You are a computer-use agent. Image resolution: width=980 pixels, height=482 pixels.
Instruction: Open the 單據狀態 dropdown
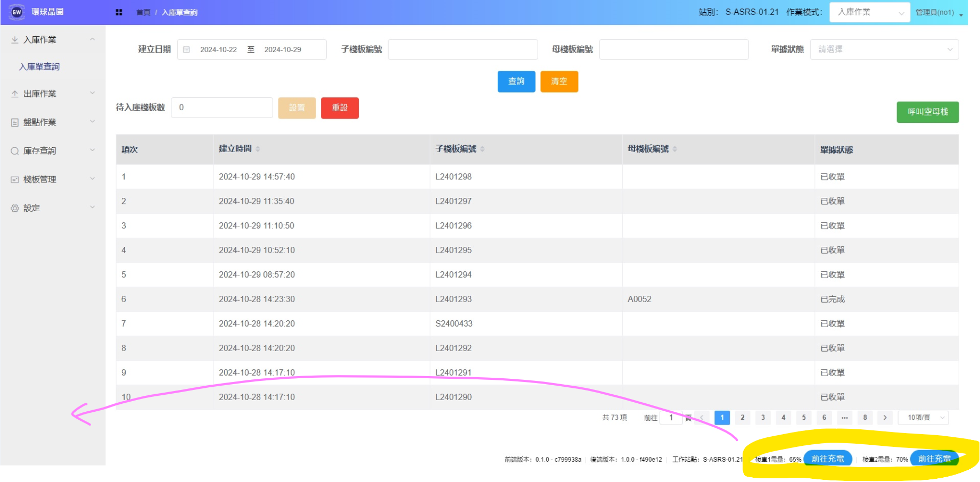click(x=884, y=49)
